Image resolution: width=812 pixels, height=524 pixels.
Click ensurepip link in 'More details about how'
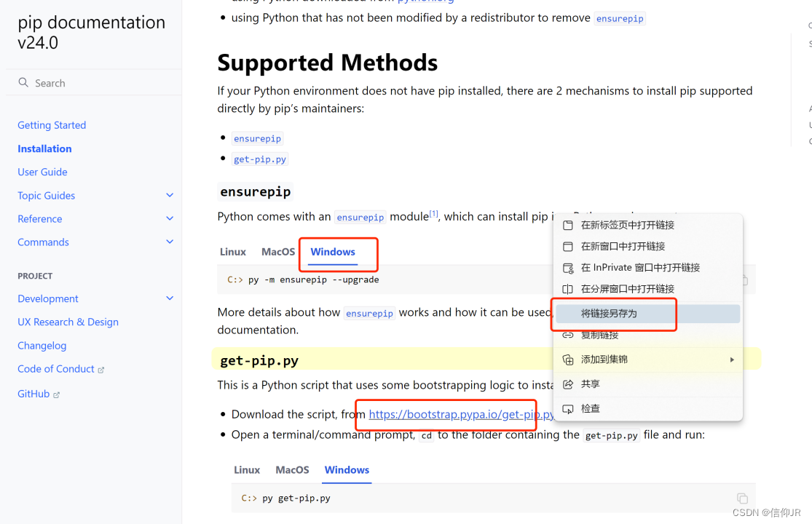[x=370, y=314]
